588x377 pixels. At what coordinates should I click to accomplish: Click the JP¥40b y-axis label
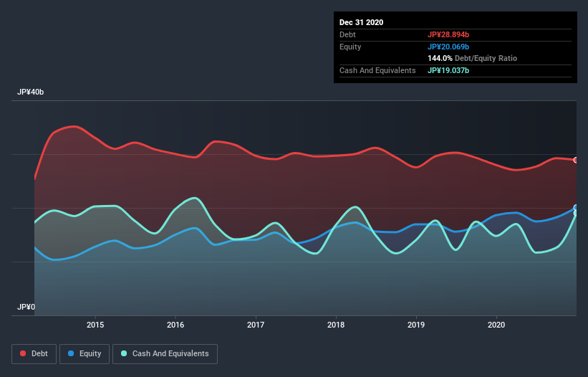30,92
